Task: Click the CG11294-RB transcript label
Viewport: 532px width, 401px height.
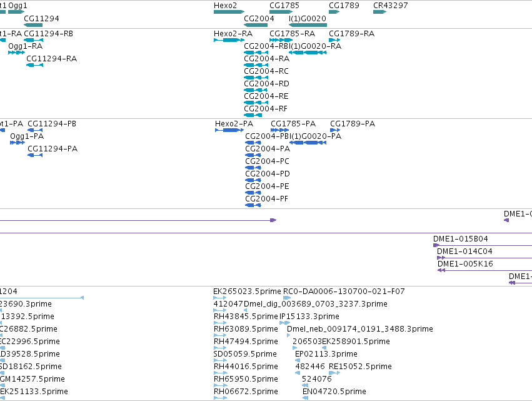Action: pos(48,34)
